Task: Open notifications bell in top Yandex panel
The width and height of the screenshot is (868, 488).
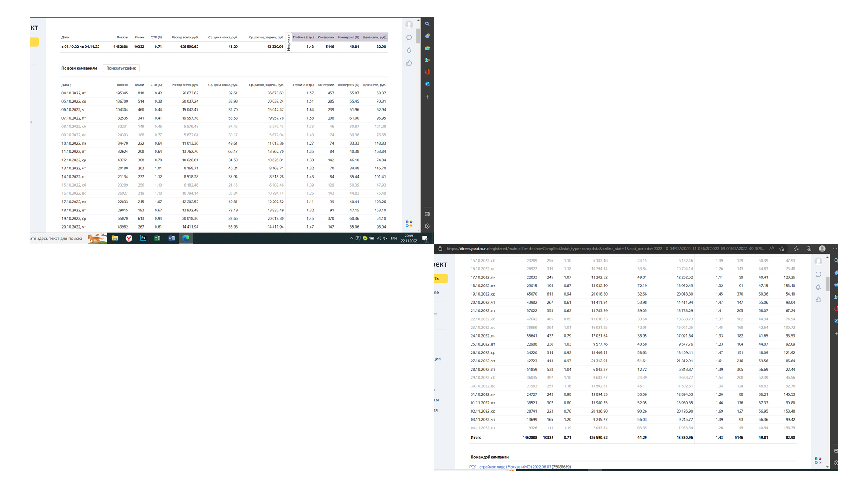Action: click(x=409, y=51)
